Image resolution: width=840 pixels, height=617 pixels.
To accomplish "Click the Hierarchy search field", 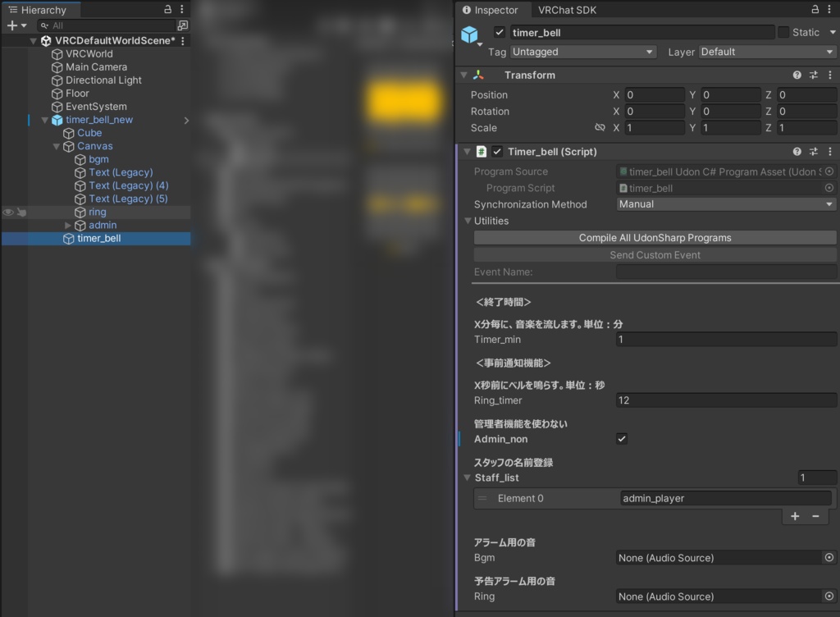I will pyautogui.click(x=107, y=25).
